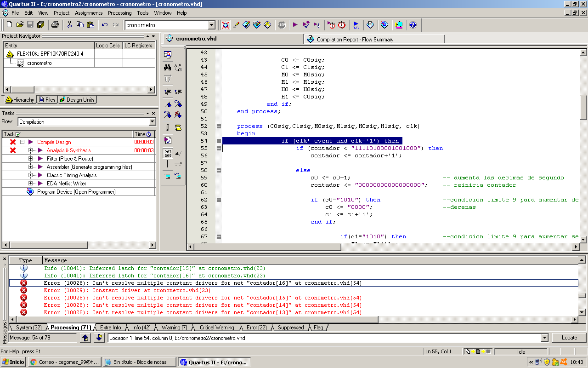Go to previous message with up arrow
The image size is (588, 368).
coord(85,338)
